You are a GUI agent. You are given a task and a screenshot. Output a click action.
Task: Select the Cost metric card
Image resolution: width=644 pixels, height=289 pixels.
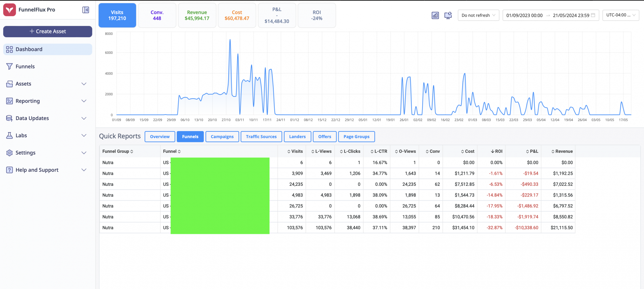point(237,15)
